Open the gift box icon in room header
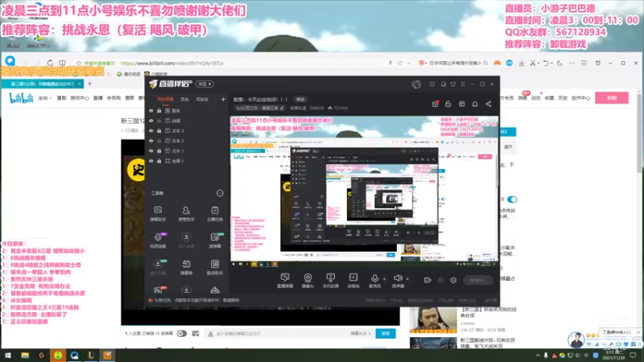 [436, 104]
